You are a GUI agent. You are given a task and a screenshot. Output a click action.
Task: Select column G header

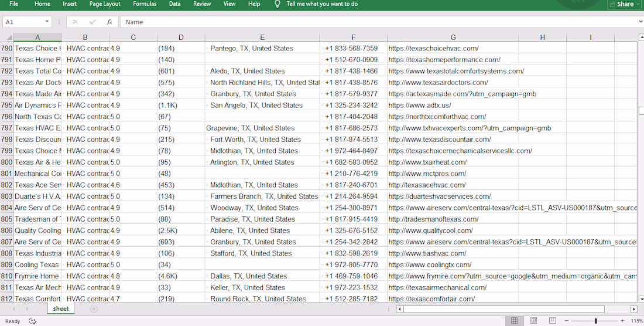click(x=453, y=38)
